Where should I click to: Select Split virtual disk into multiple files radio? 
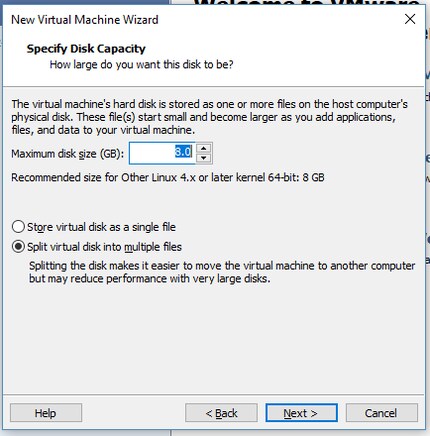(18, 247)
